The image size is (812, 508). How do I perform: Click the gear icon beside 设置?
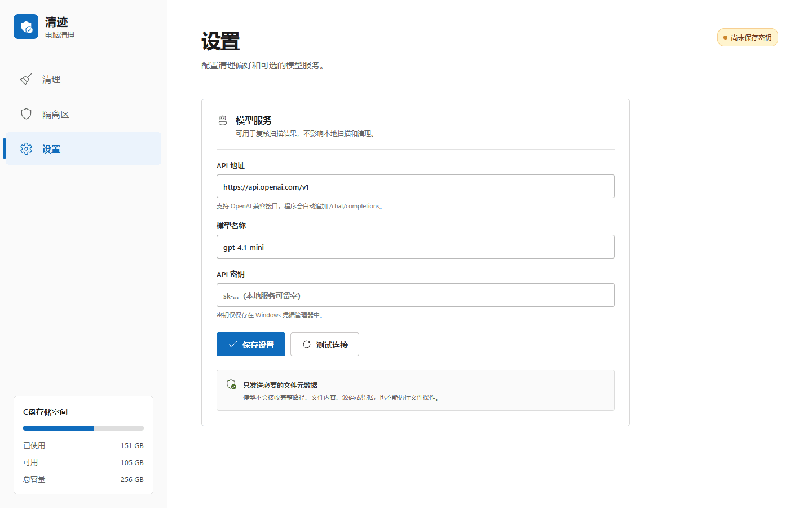pos(26,148)
